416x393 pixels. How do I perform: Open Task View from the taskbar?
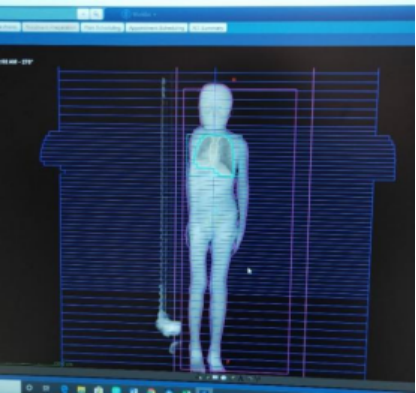46,388
